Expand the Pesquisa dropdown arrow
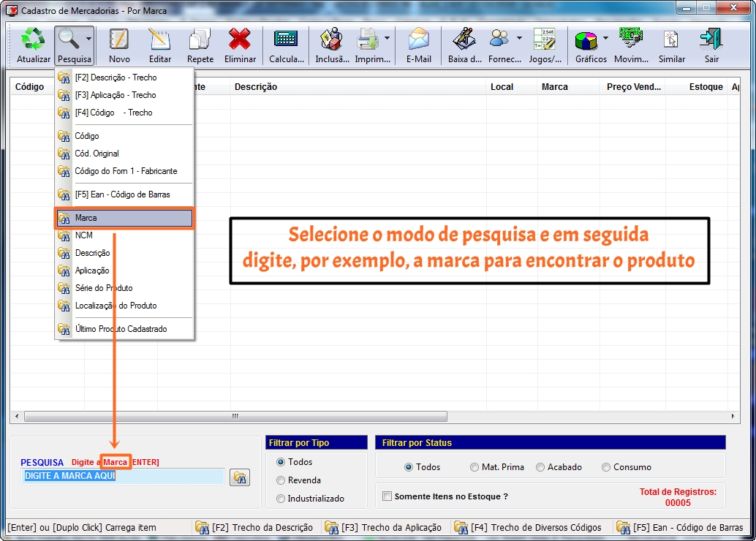 coord(88,38)
